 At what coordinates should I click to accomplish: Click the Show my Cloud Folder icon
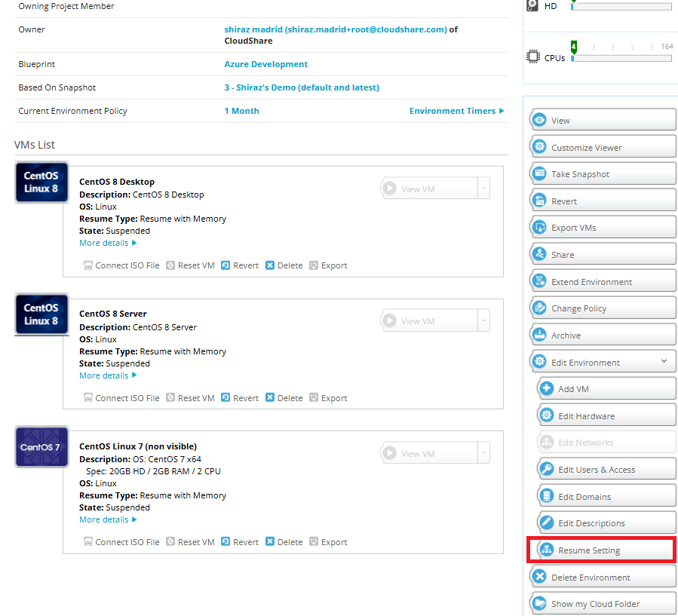(539, 603)
